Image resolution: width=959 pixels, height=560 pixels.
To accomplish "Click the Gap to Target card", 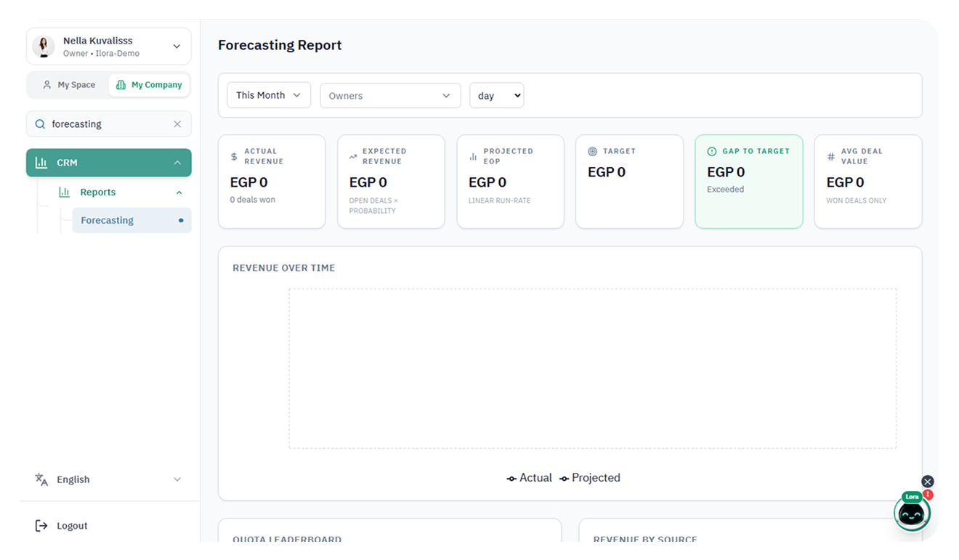I will (749, 182).
